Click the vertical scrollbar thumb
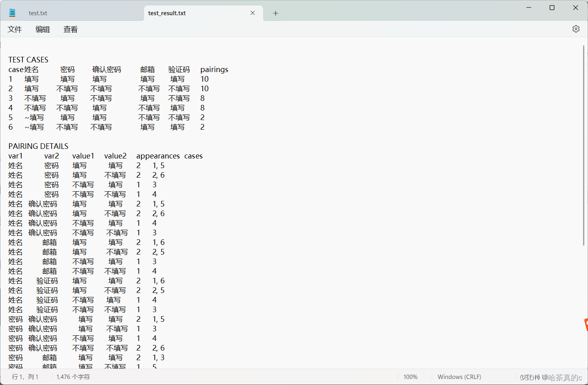Image resolution: width=588 pixels, height=385 pixels. point(584,145)
